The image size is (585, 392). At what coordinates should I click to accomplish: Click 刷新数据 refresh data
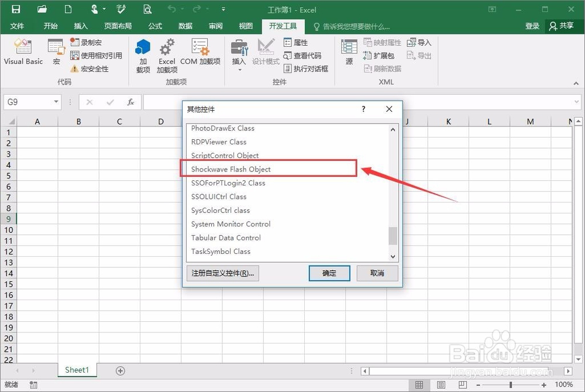pos(383,68)
